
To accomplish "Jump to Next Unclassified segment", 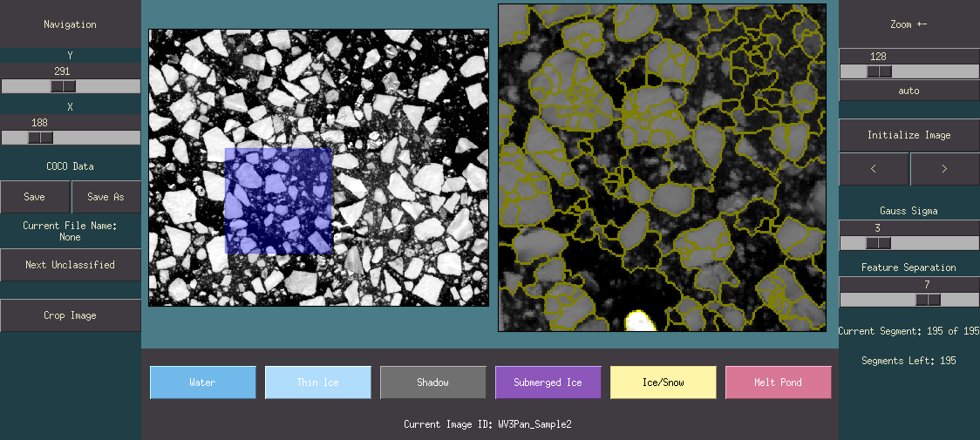I will tap(70, 265).
